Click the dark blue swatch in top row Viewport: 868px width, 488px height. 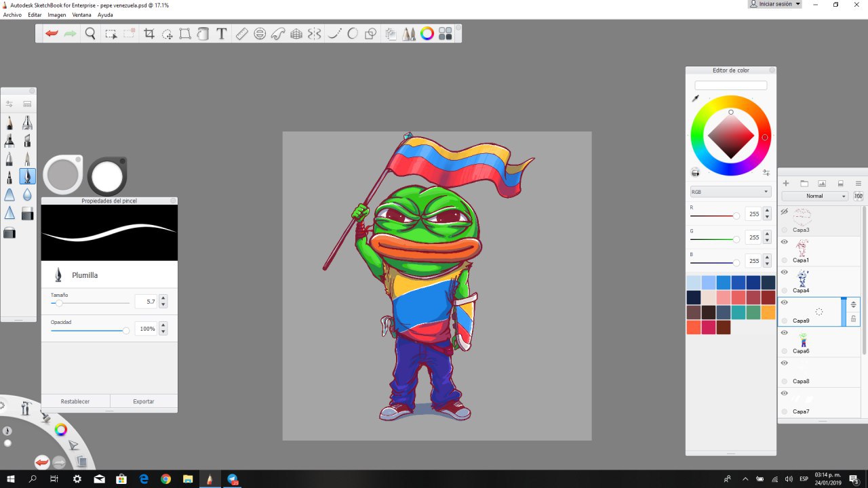coord(753,282)
